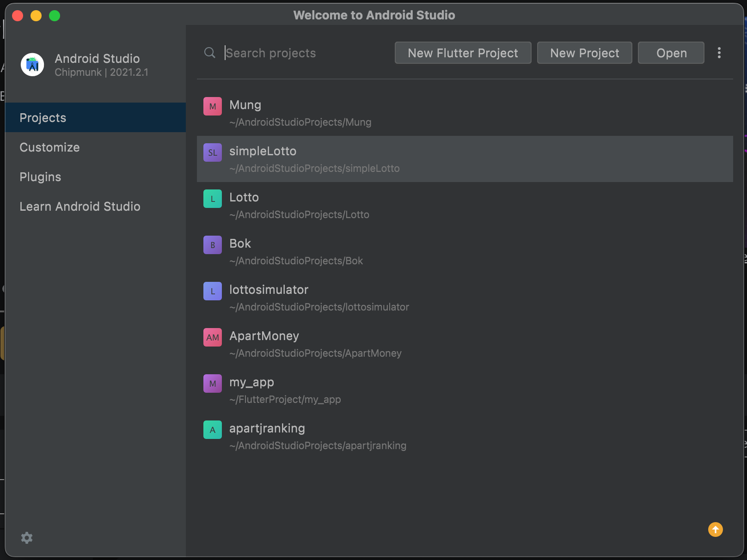
Task: Click the purple M icon for my_app
Action: click(213, 383)
